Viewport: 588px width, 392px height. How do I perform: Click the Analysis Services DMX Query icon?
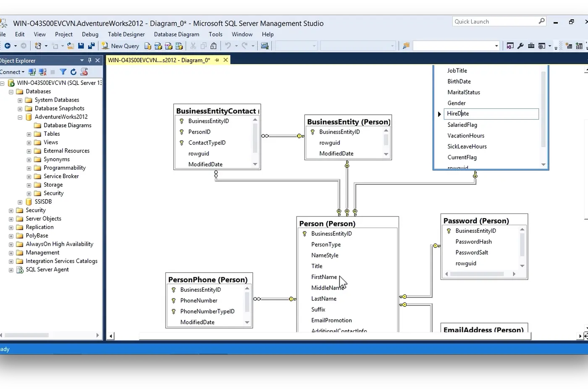coord(169,46)
